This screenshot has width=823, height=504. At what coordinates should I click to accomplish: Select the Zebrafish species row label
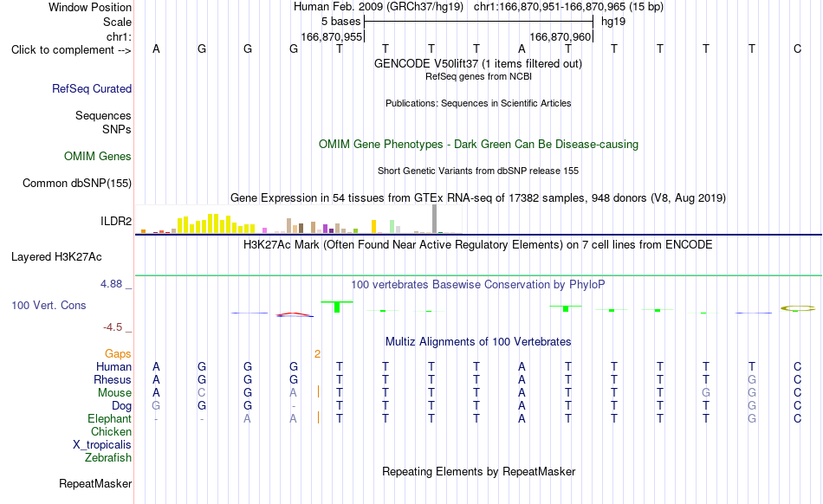tap(108, 458)
